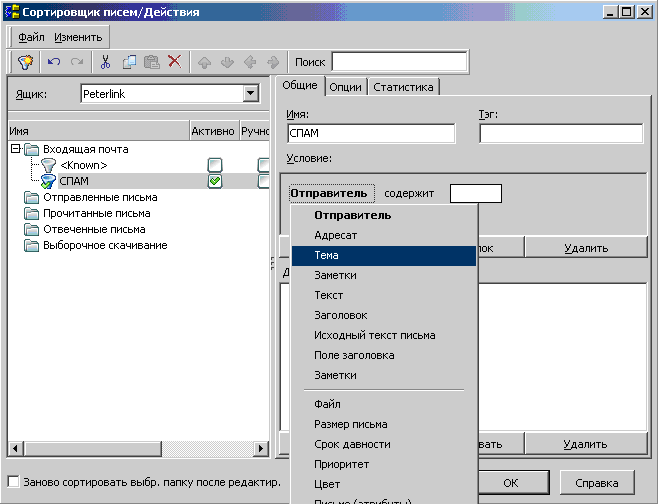The height and width of the screenshot is (504, 658).
Task: Toggle re-sort selected folder after editing checkbox
Action: pos(14,482)
